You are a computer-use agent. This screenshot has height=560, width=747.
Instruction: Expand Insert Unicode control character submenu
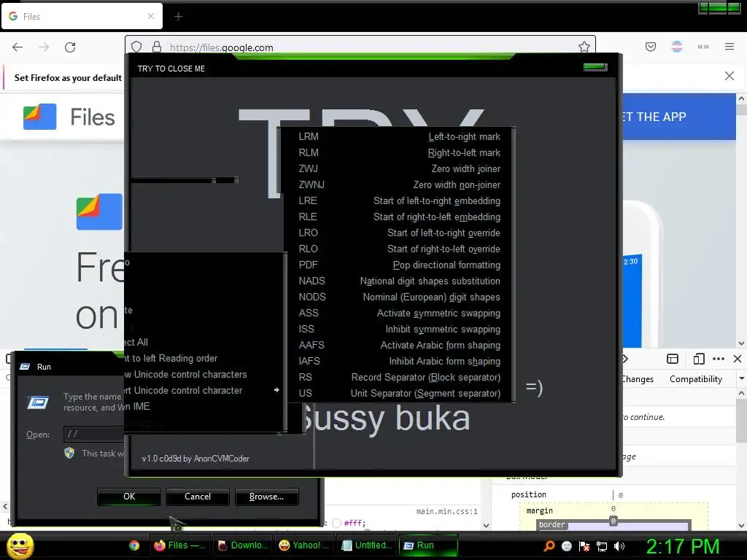[x=204, y=391]
